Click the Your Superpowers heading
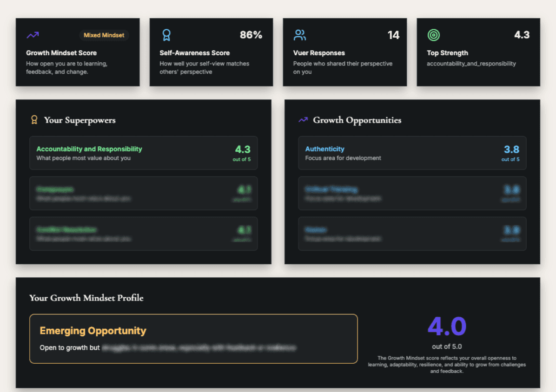This screenshot has height=392, width=556. 80,120
